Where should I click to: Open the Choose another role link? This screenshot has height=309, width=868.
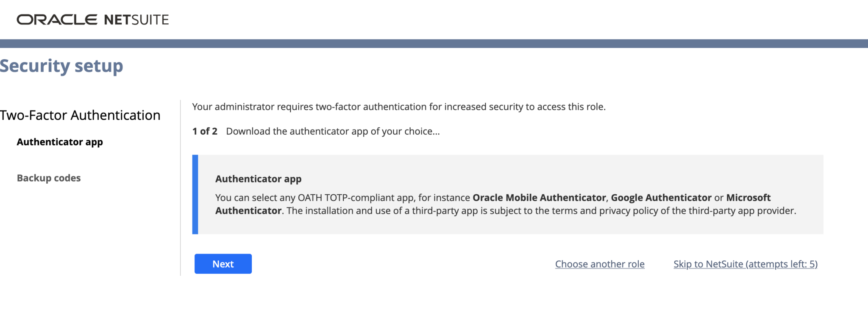[x=600, y=264]
